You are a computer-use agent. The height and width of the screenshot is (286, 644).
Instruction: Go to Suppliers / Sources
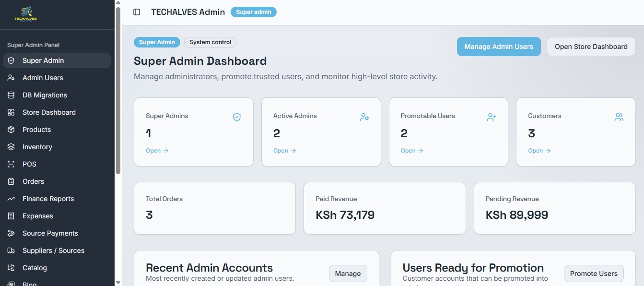(x=57, y=250)
